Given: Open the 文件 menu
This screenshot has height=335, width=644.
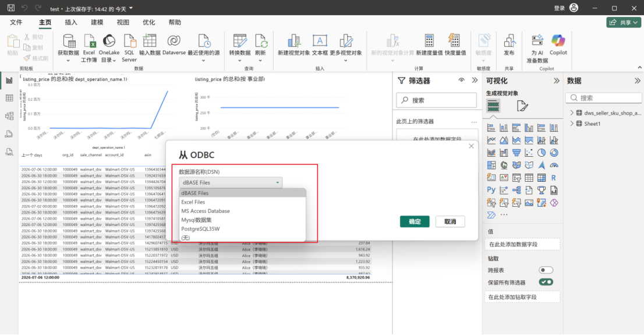Looking at the screenshot, I should (x=16, y=22).
